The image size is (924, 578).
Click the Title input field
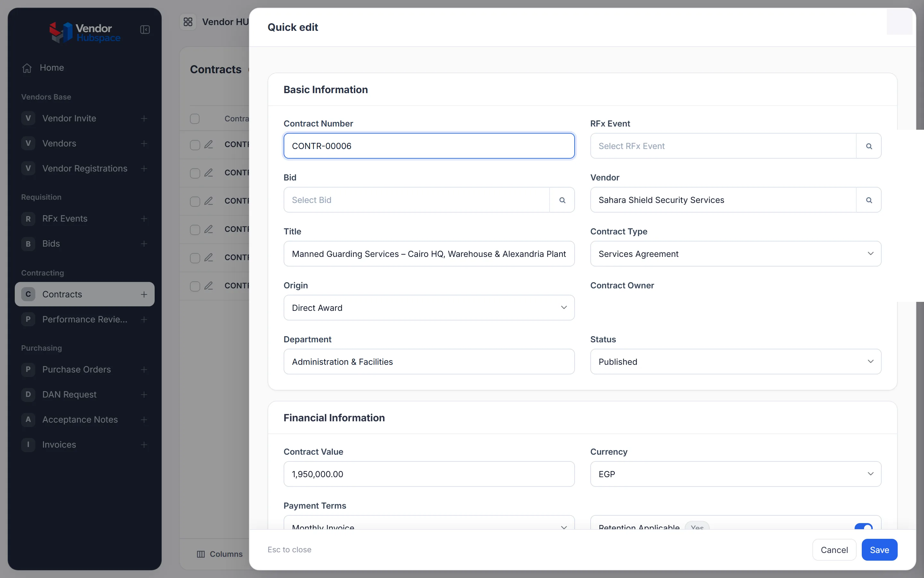pos(429,254)
